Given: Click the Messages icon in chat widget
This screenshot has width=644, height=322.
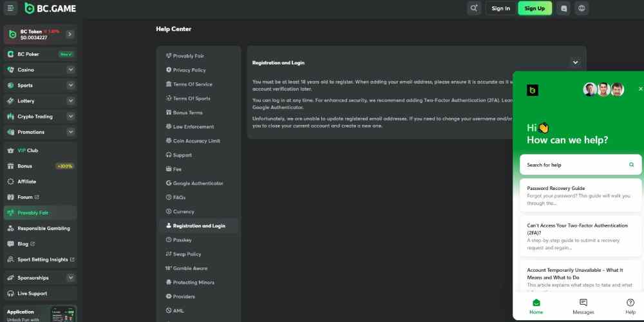Looking at the screenshot, I should (583, 306).
